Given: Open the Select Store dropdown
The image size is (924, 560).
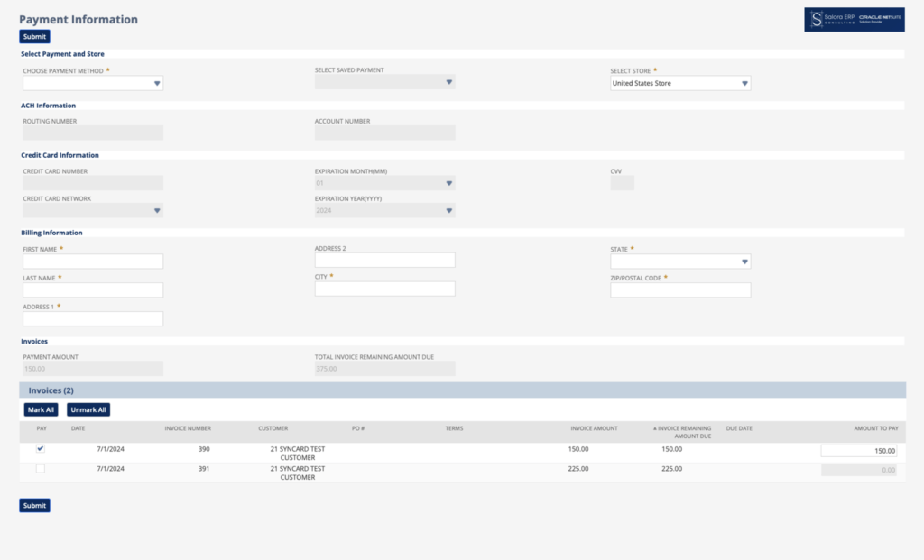Looking at the screenshot, I should pos(680,83).
